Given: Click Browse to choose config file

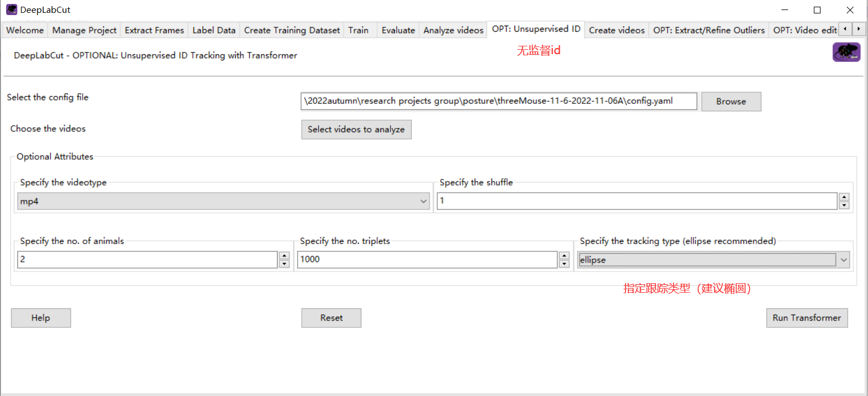Looking at the screenshot, I should [x=731, y=102].
